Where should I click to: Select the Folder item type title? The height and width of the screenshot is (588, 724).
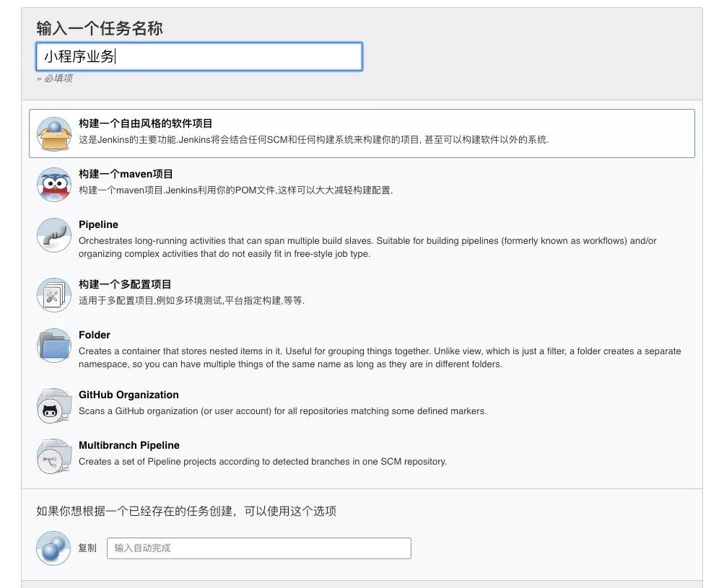tap(94, 335)
